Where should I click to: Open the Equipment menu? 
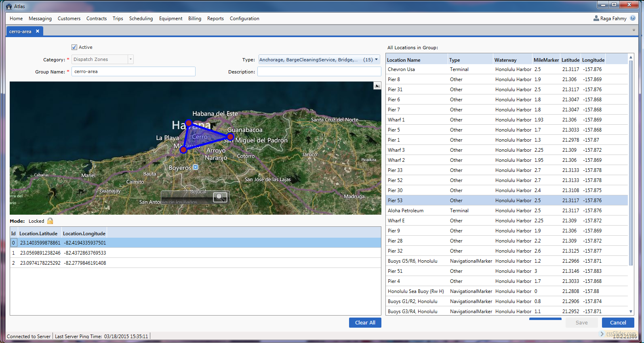click(x=170, y=19)
